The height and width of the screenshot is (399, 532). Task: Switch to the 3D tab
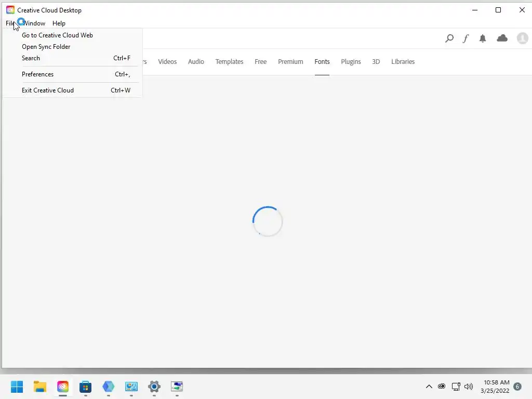376,62
